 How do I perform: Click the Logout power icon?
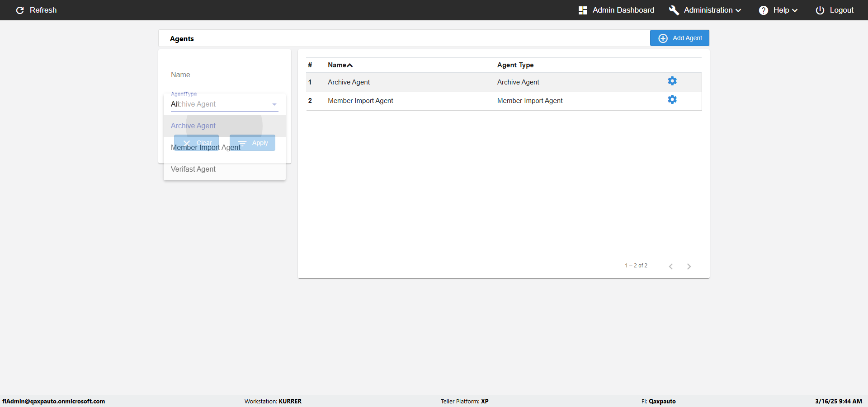click(820, 10)
